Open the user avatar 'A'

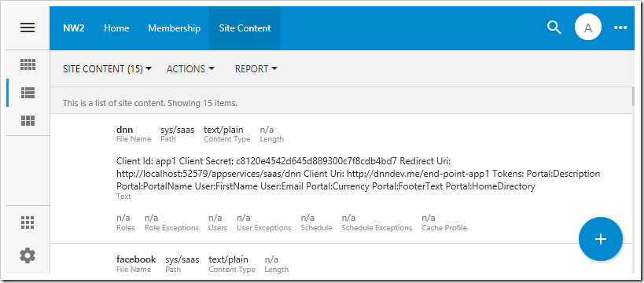pyautogui.click(x=588, y=28)
